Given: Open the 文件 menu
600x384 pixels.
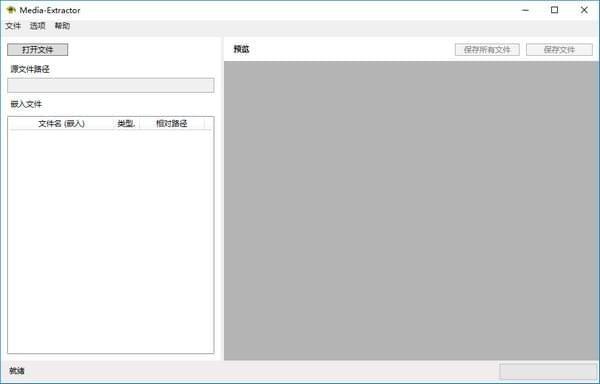Looking at the screenshot, I should pyautogui.click(x=13, y=26).
